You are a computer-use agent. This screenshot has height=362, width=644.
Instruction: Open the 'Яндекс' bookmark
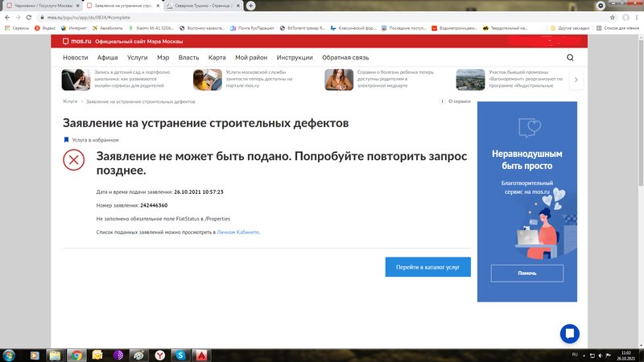[45, 28]
